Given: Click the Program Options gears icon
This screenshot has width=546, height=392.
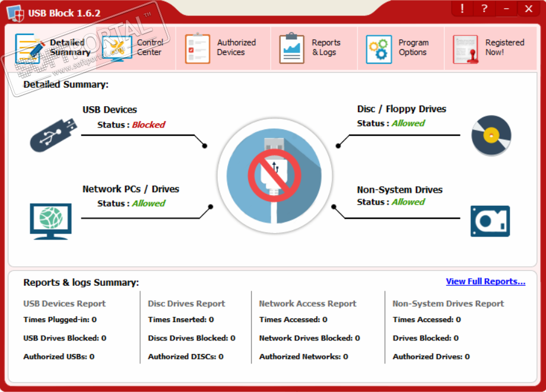Looking at the screenshot, I should tap(379, 49).
